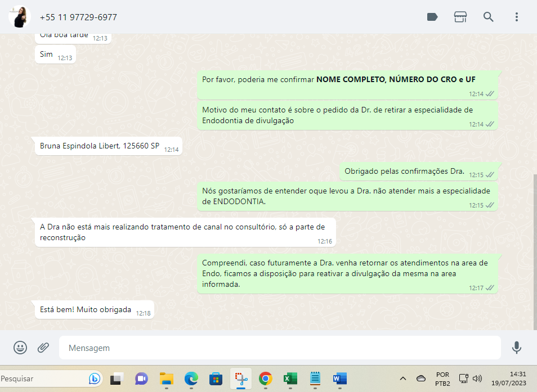Switch to Google Chrome on the taskbar

pyautogui.click(x=266, y=379)
